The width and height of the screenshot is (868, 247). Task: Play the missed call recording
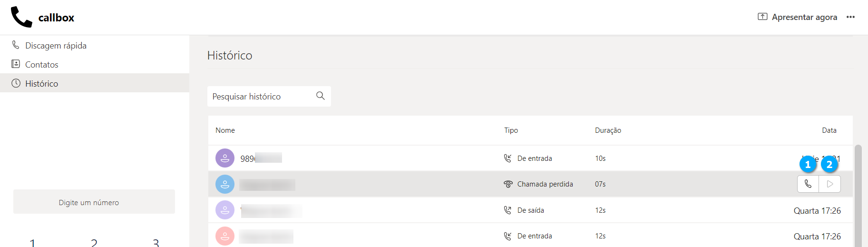click(x=830, y=184)
